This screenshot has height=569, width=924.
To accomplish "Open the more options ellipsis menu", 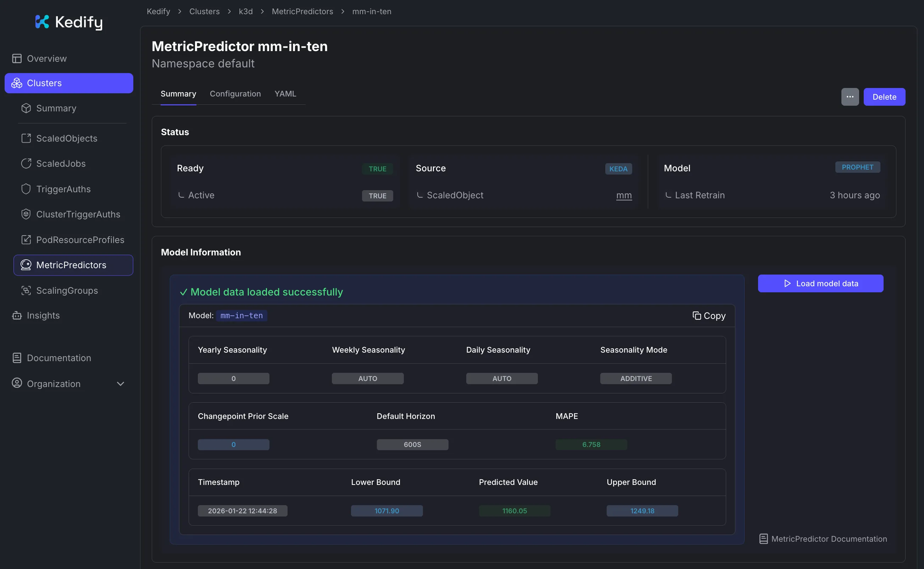I will [x=850, y=97].
